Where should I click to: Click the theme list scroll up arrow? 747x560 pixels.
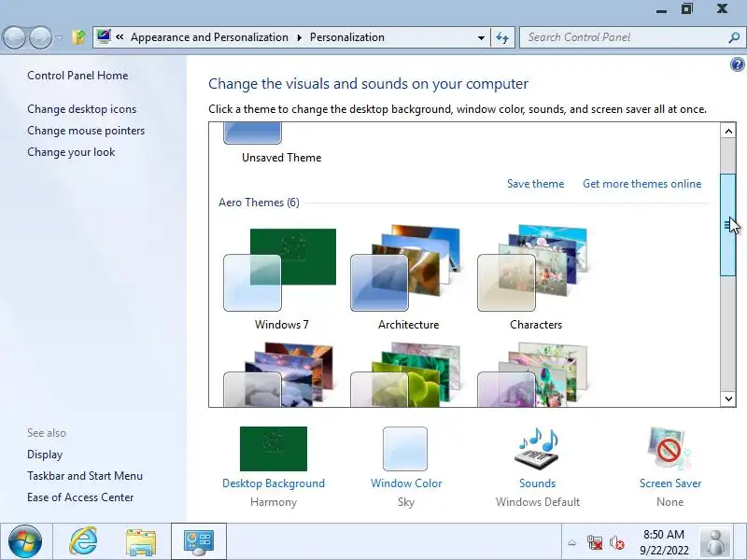pos(728,131)
